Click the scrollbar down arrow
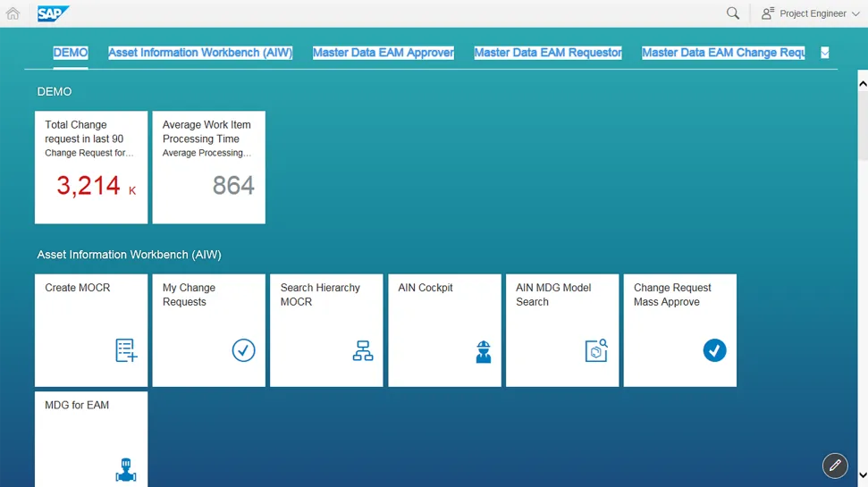The width and height of the screenshot is (868, 487). (862, 475)
